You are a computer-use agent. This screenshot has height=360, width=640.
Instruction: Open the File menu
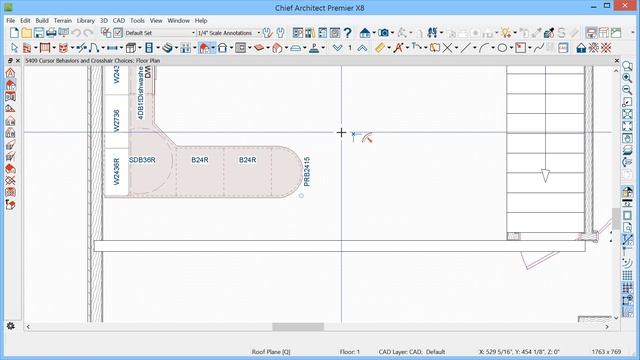(x=11, y=20)
